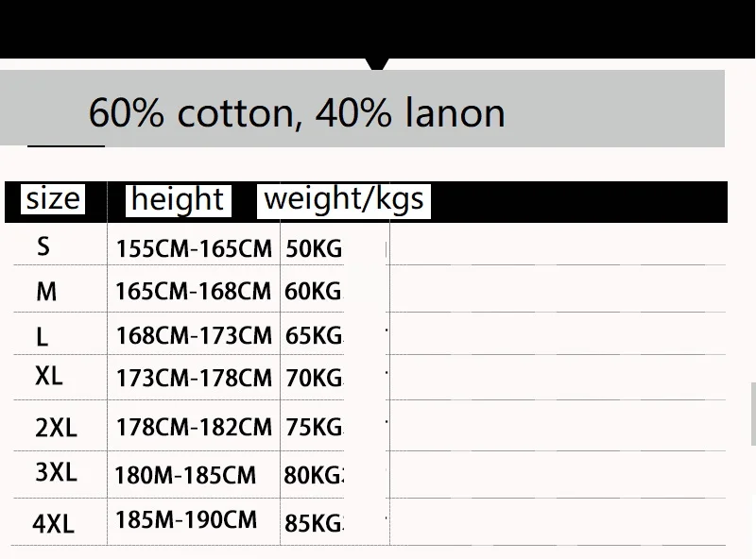Select the 'weight/kgs' column header
Image resolution: width=756 pixels, height=559 pixels.
344,200
